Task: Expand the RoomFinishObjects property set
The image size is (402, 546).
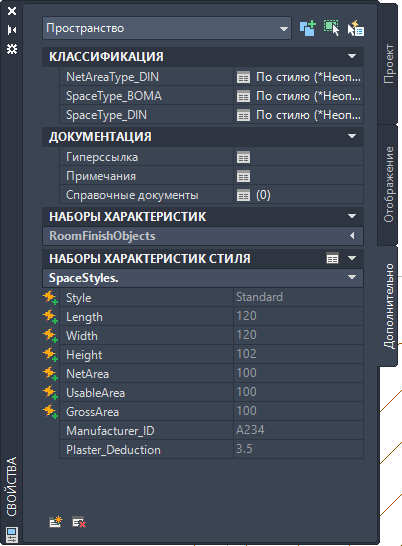Action: 352,236
